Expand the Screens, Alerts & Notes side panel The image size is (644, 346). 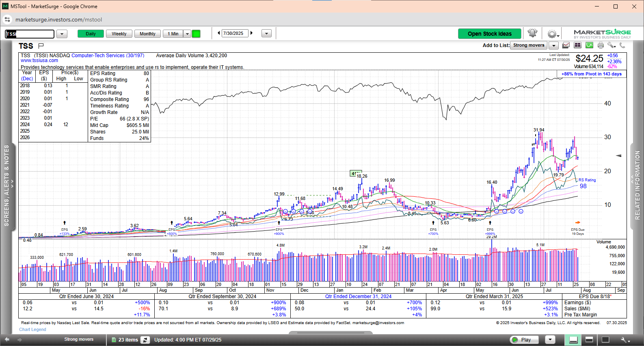pyautogui.click(x=8, y=186)
